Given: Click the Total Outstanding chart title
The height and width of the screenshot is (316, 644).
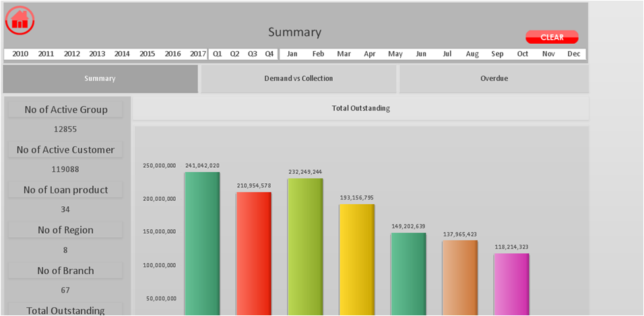Looking at the screenshot, I should tap(360, 108).
